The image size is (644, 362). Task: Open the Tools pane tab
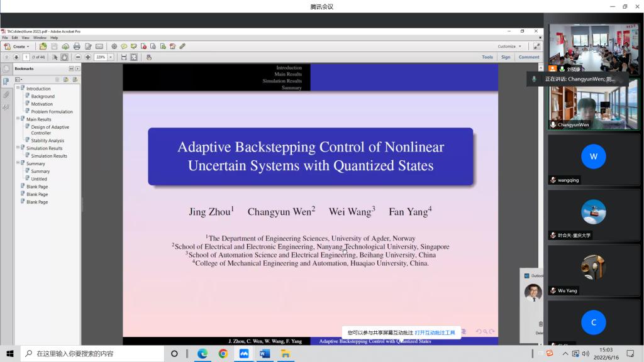click(x=487, y=57)
